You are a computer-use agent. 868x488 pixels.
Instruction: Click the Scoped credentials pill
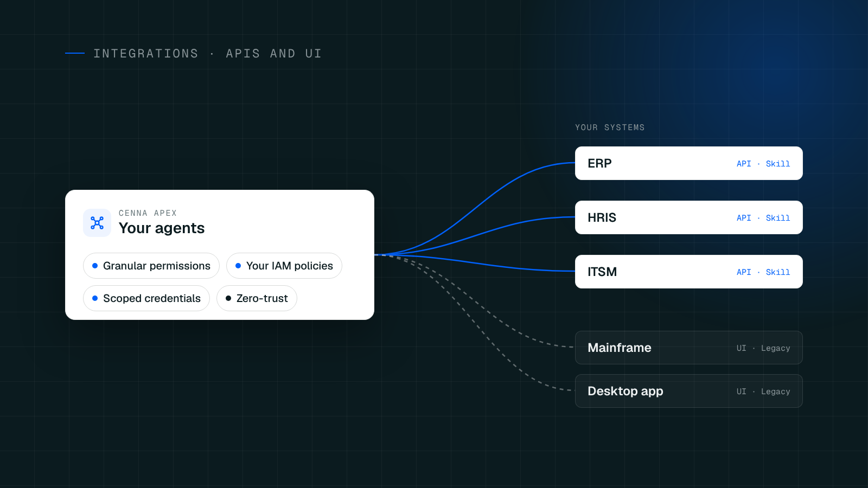tap(146, 298)
